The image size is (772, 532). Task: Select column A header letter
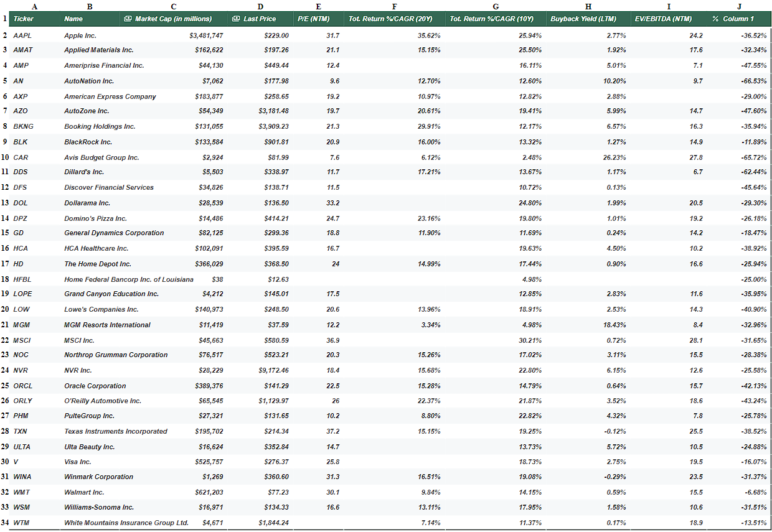34,6
